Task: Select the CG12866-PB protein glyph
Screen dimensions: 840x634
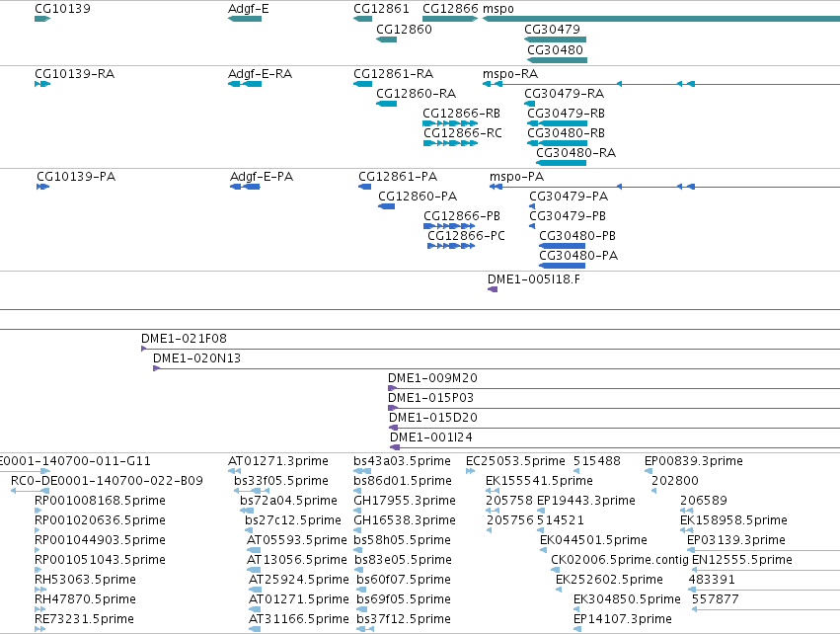Action: [x=449, y=226]
